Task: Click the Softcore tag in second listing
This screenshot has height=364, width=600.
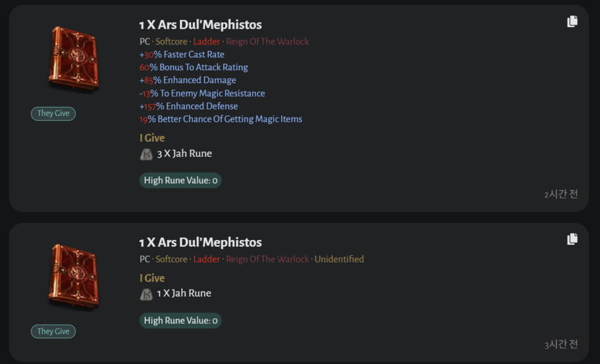Action: [171, 259]
